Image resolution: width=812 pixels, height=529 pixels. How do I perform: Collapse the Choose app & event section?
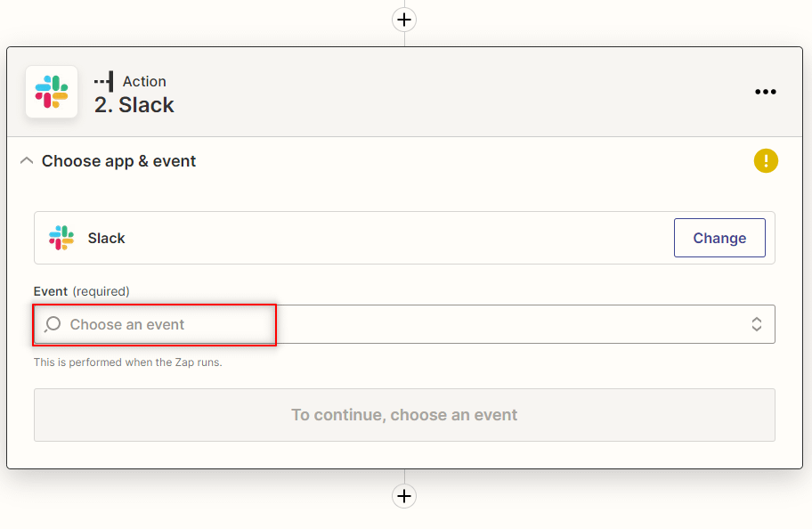pos(26,161)
